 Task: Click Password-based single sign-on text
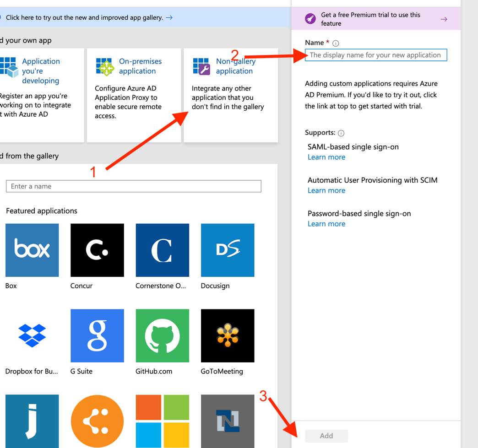[x=359, y=214]
